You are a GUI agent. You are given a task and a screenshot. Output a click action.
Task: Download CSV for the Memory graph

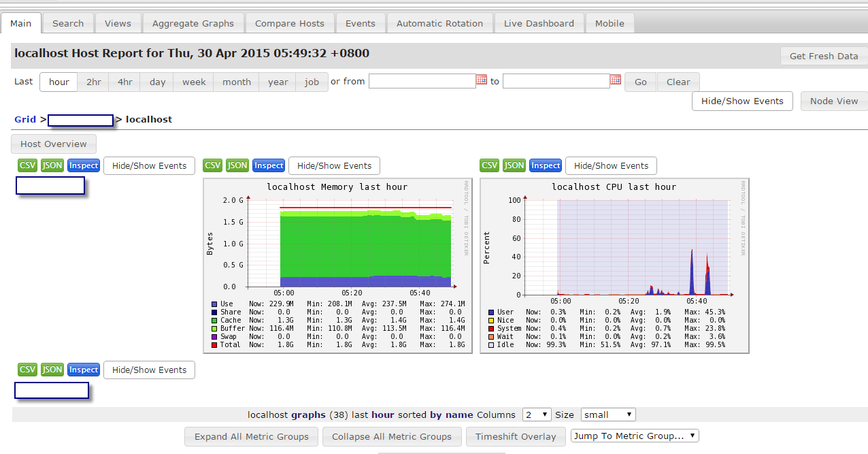coord(212,165)
